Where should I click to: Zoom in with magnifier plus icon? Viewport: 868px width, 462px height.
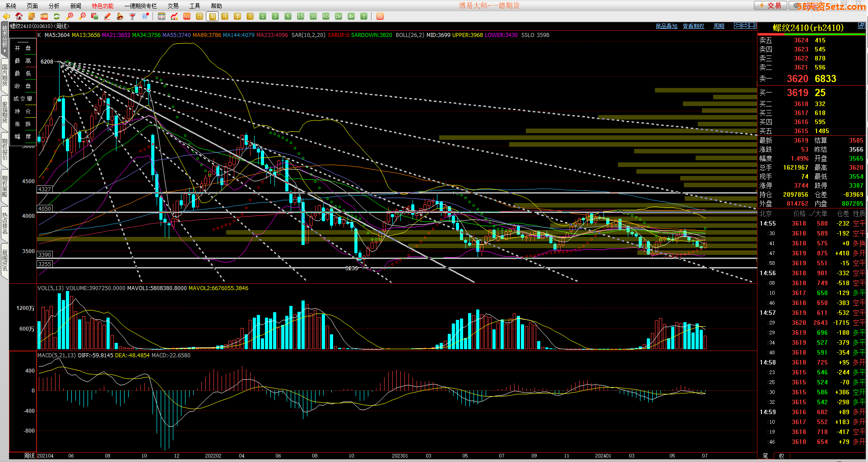tap(70, 16)
